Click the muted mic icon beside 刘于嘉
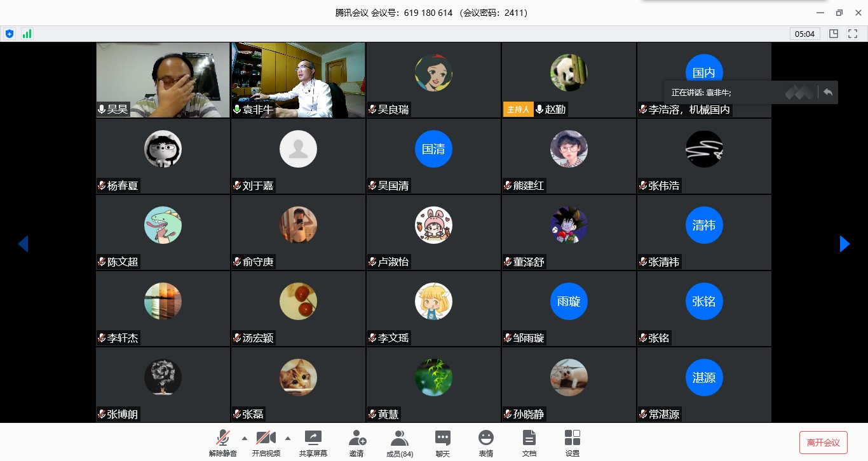Screen dimensions: 868x461 coord(237,185)
